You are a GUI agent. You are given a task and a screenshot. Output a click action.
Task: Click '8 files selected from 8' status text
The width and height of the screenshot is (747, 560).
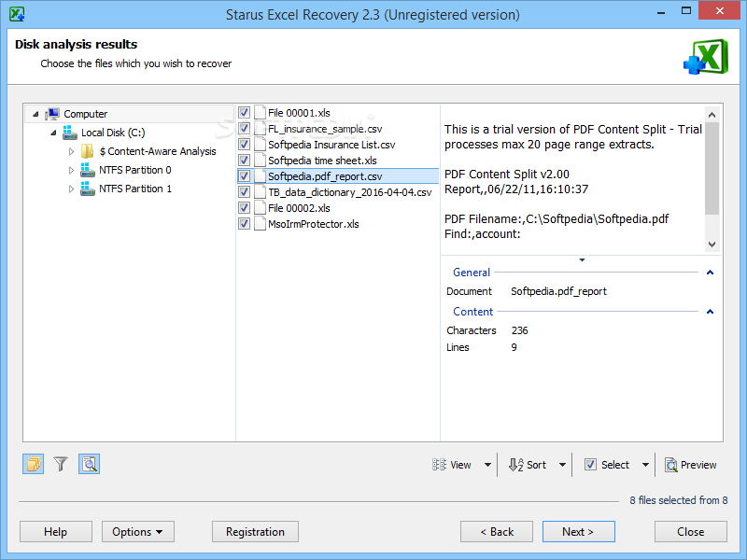679,500
